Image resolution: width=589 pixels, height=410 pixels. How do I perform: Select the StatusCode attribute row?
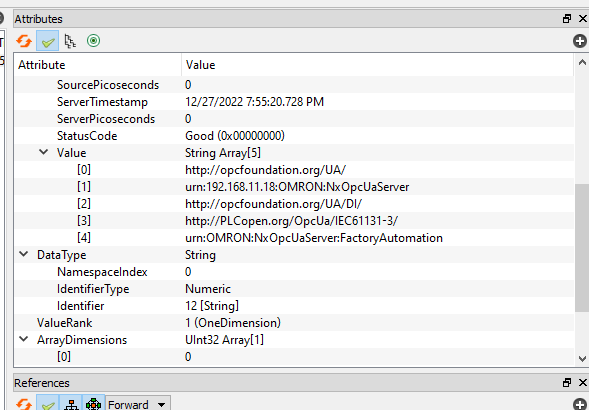pyautogui.click(x=294, y=136)
